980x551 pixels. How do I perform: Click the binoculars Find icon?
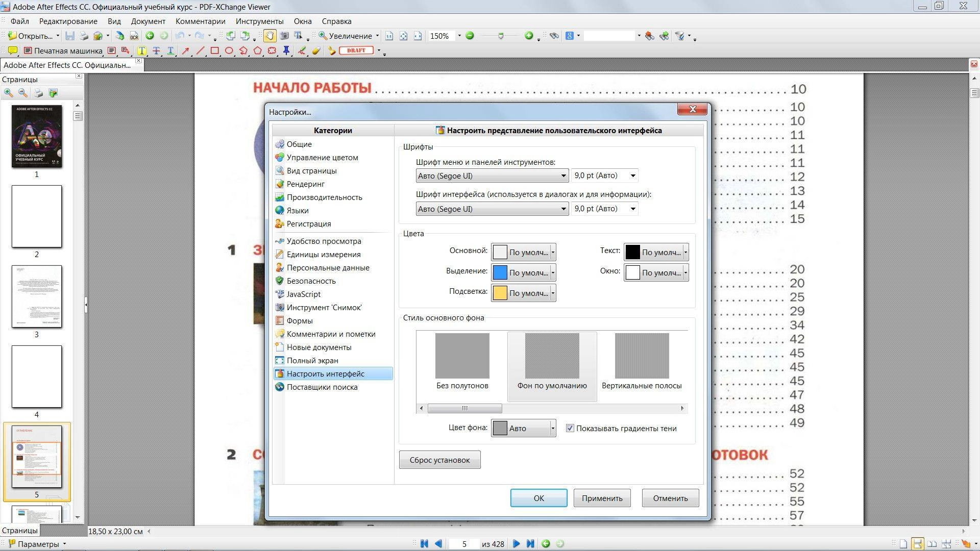pyautogui.click(x=554, y=36)
